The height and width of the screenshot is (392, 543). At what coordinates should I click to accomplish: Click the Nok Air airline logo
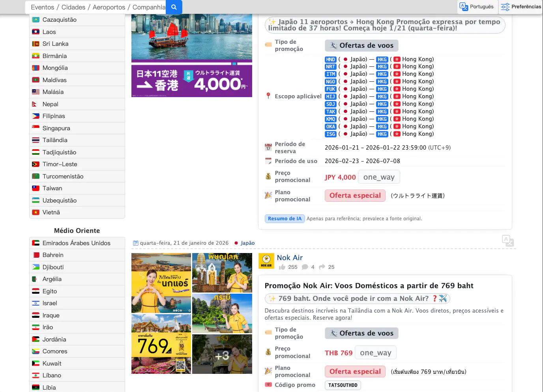[266, 261]
